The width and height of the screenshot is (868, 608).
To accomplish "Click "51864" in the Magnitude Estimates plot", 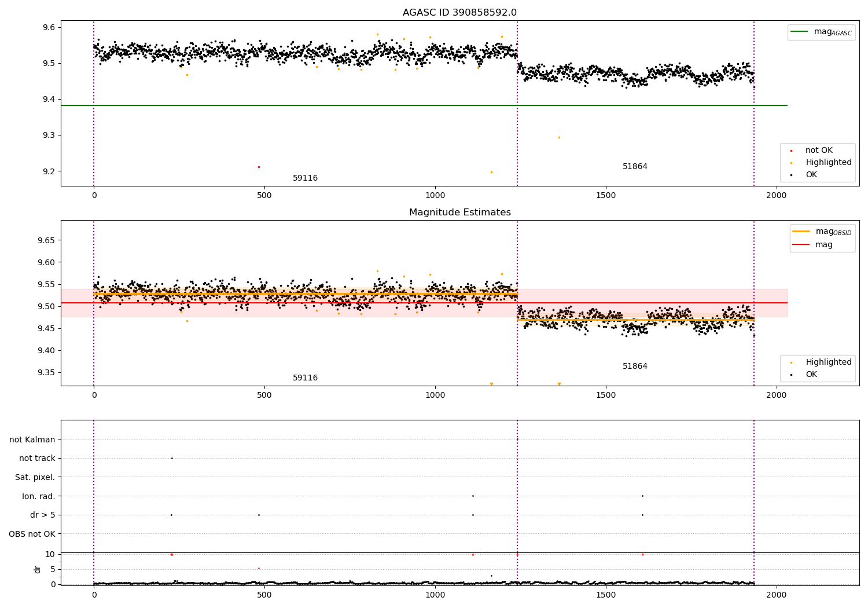I will click(x=635, y=367).
